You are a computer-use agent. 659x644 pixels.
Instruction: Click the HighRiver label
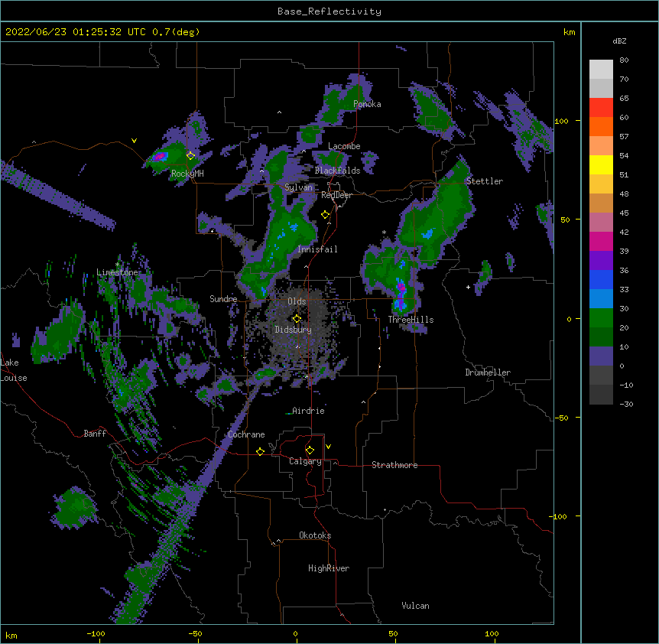tap(329, 568)
